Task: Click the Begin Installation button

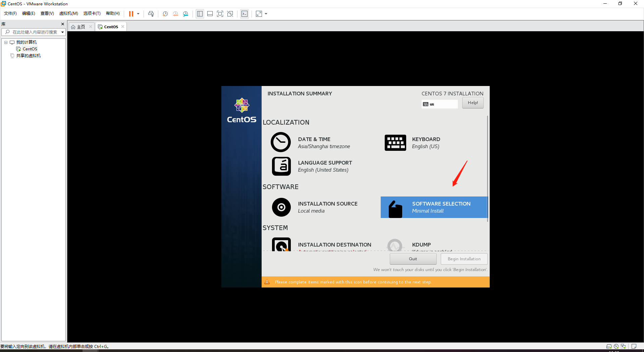Action: [464, 259]
